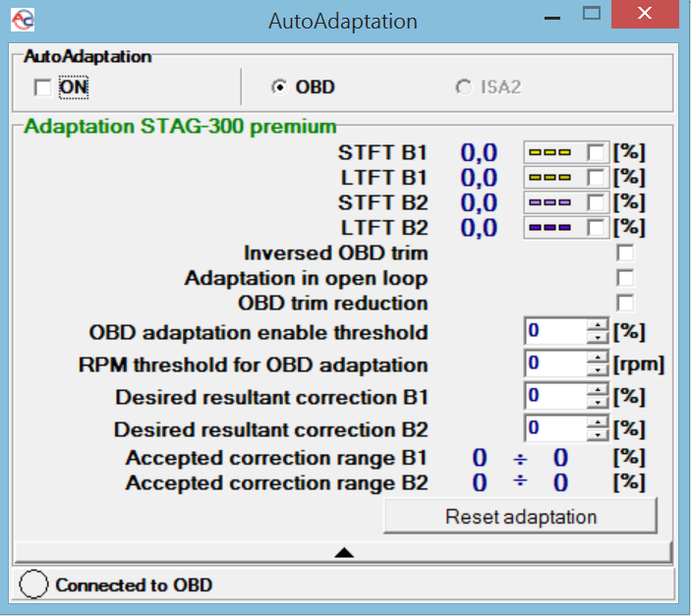Increase Desired resultant correction B1
The height and width of the screenshot is (616, 691).
point(598,390)
